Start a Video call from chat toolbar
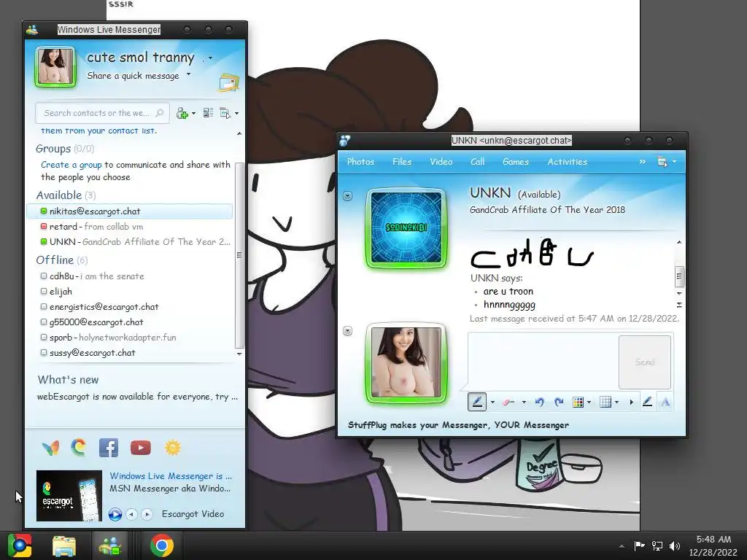The height and width of the screenshot is (560, 747). [x=441, y=162]
